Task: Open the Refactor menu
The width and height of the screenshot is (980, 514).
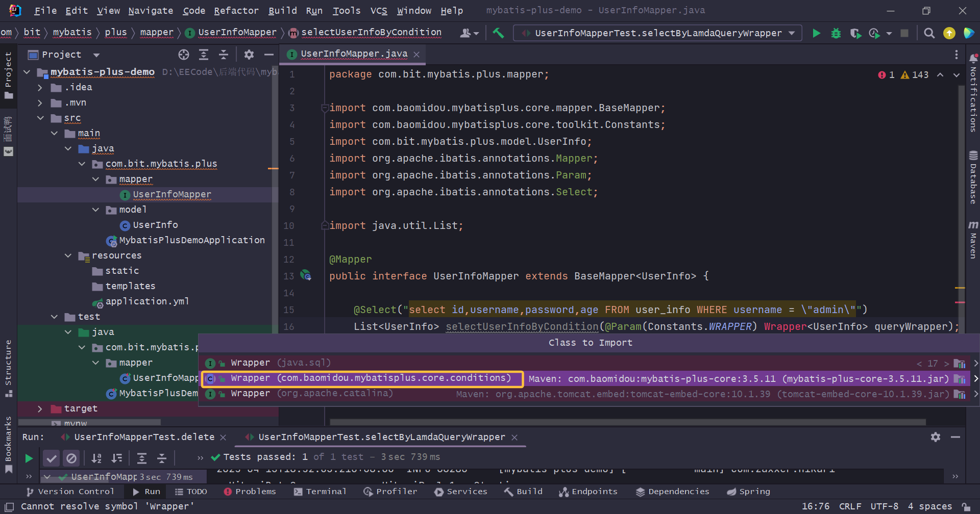Action: pos(236,10)
